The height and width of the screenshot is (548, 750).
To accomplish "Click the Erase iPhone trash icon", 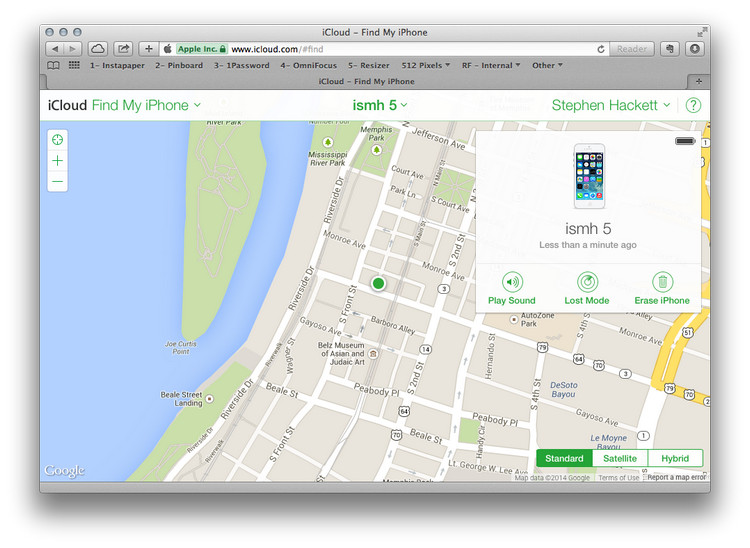I will click(x=662, y=282).
